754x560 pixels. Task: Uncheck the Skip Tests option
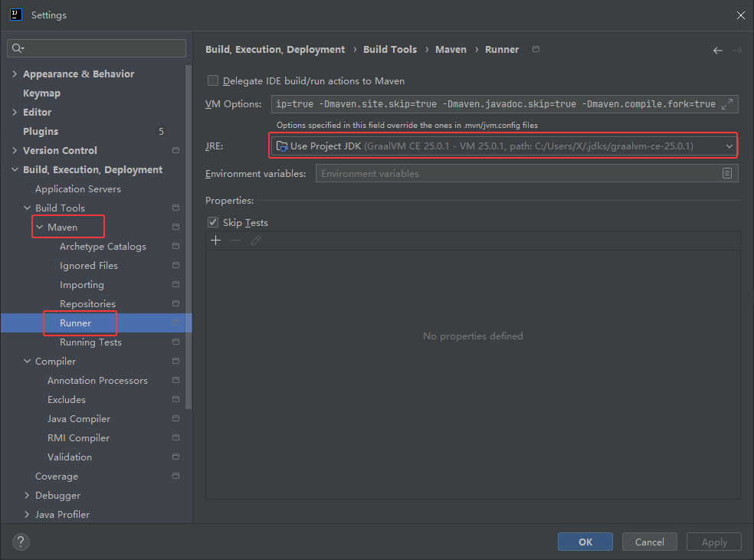pos(212,222)
